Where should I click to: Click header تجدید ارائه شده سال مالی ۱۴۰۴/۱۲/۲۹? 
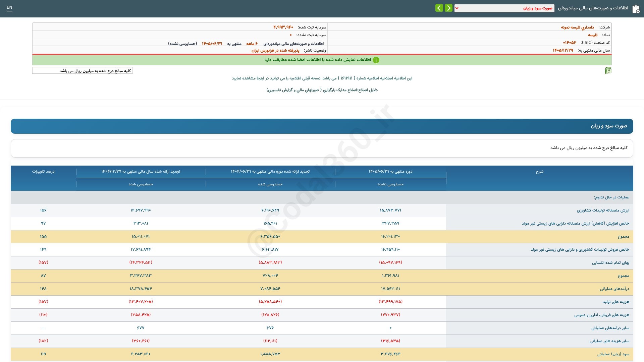pos(141,172)
